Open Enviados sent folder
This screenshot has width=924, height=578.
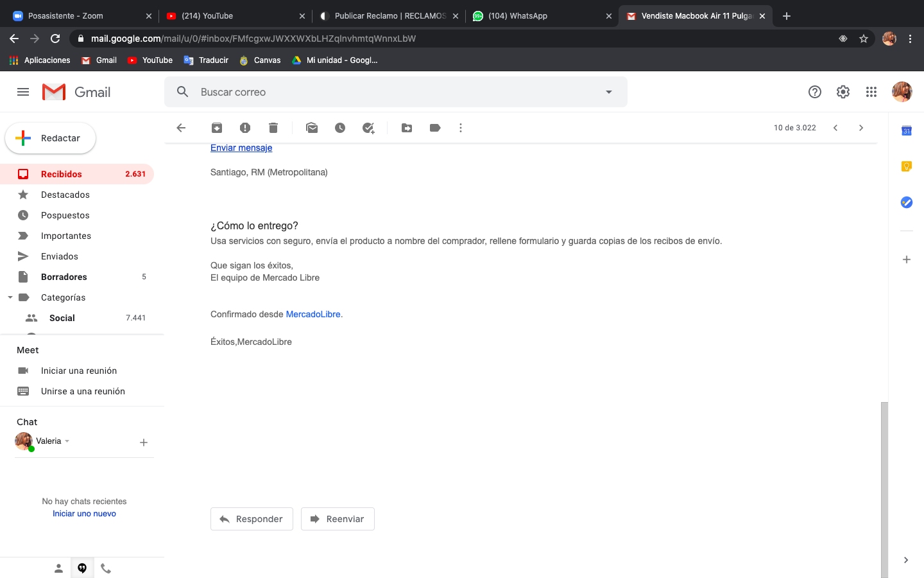pos(77,256)
